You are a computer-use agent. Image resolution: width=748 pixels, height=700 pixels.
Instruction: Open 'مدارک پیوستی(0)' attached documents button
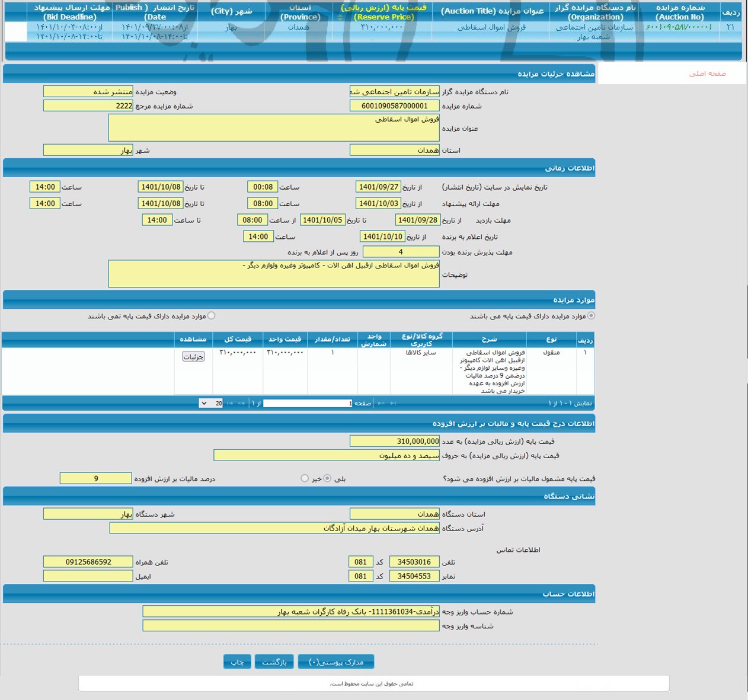pyautogui.click(x=335, y=662)
